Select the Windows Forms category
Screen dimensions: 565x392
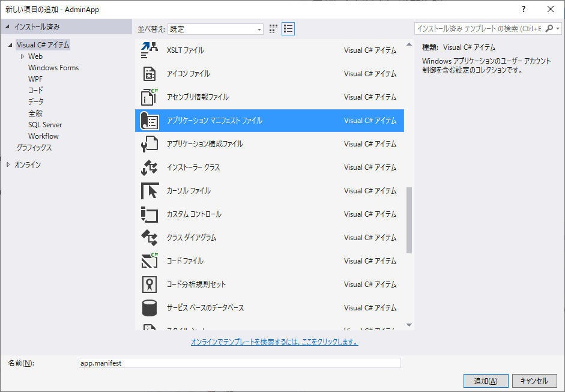click(52, 67)
